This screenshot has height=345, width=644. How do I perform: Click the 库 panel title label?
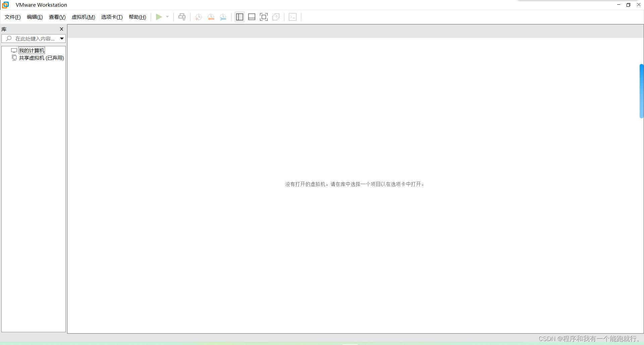[4, 29]
